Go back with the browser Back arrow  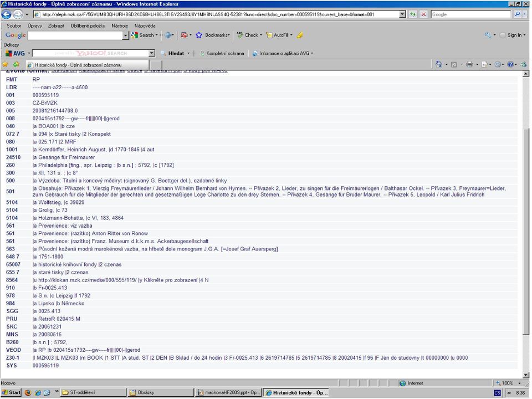[7, 14]
